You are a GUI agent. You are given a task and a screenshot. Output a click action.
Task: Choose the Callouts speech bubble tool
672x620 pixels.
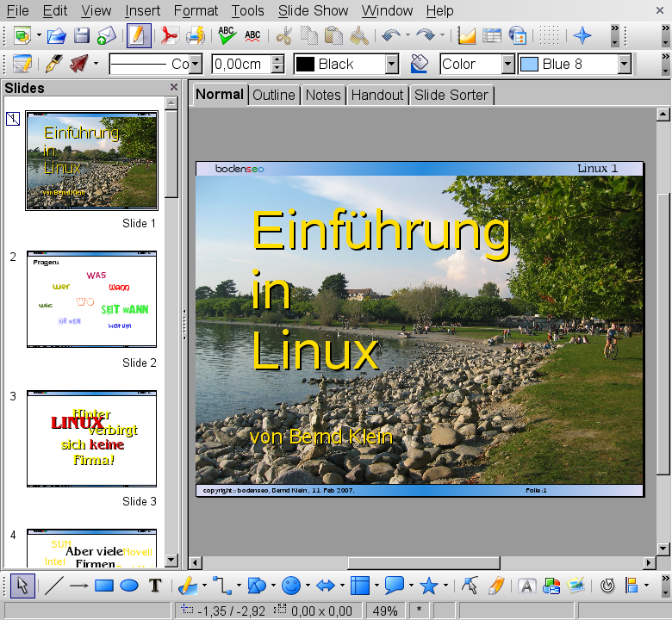pos(395,586)
